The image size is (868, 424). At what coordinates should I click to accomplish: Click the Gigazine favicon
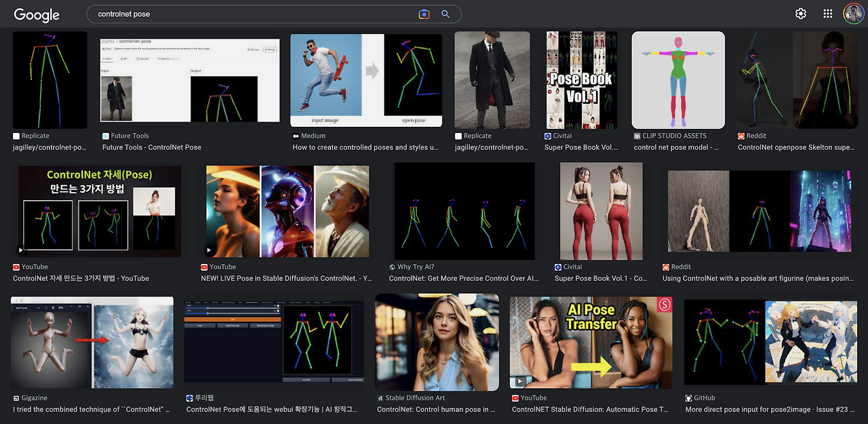pyautogui.click(x=16, y=398)
